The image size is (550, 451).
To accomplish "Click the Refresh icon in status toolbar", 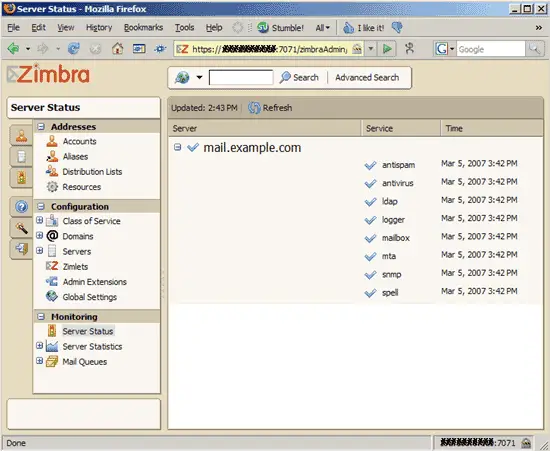I will point(254,108).
